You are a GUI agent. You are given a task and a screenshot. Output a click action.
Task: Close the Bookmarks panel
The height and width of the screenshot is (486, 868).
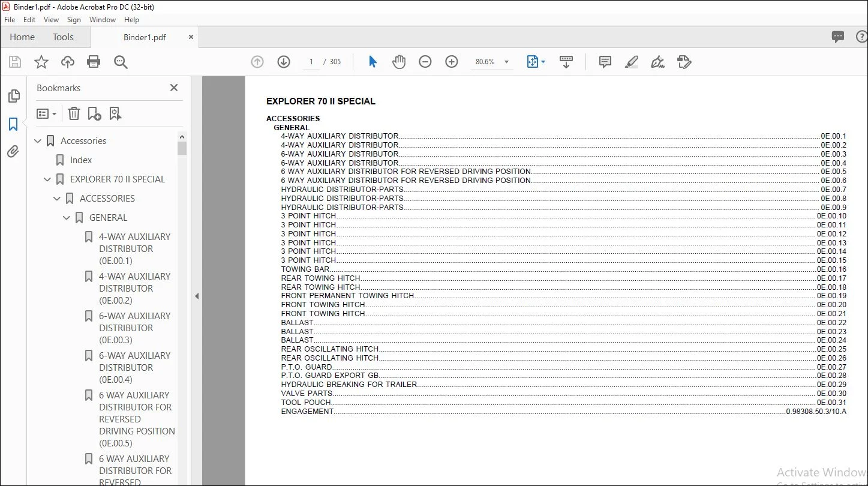(x=174, y=88)
